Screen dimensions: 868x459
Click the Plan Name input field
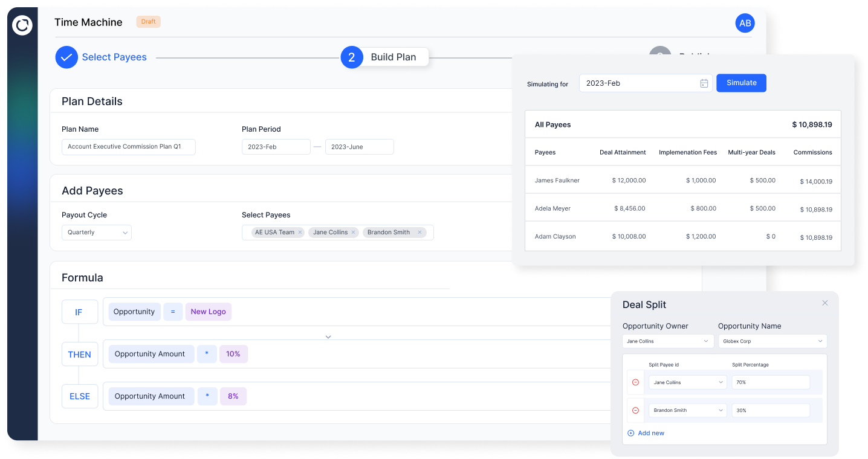[128, 147]
